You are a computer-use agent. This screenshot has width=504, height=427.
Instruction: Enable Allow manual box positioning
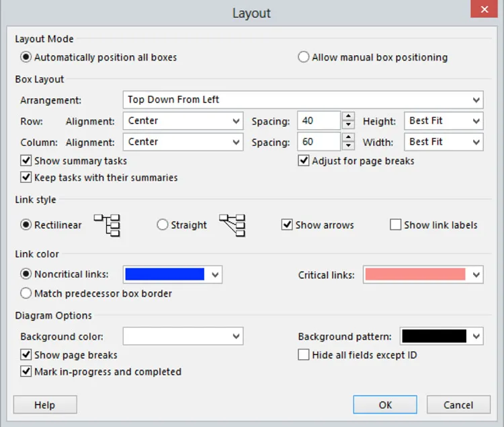tap(304, 58)
